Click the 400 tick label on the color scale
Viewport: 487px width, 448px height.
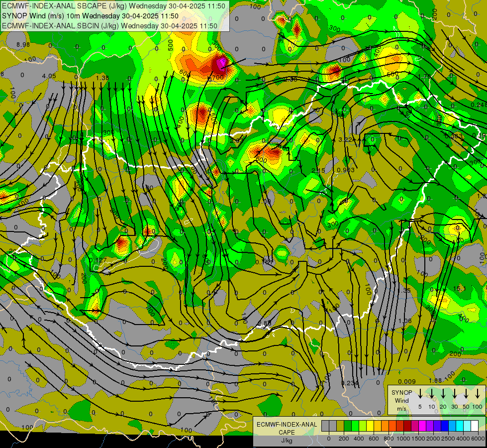pos(359,439)
